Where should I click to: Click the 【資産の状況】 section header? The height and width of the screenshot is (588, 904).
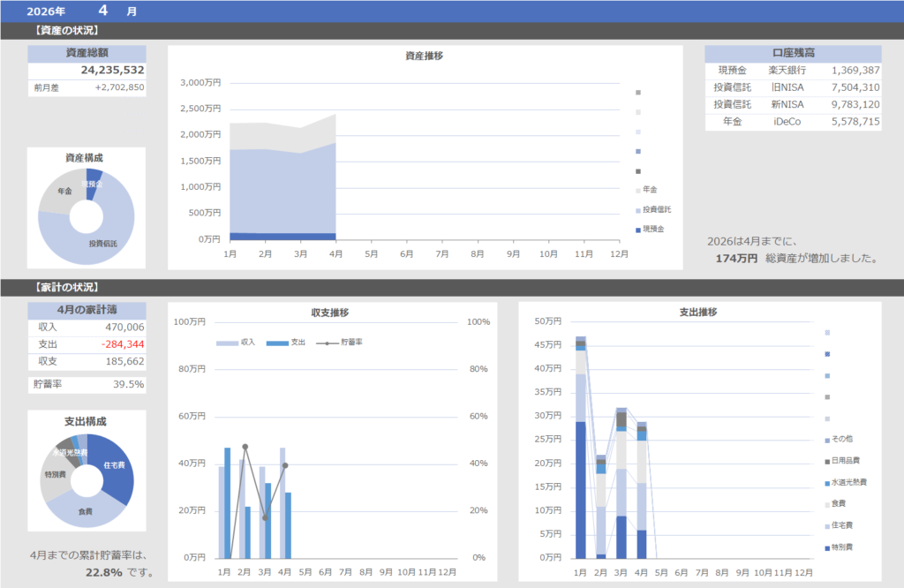pos(67,31)
